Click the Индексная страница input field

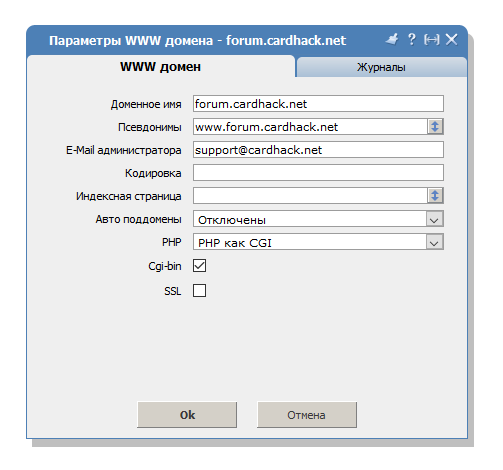310,196
